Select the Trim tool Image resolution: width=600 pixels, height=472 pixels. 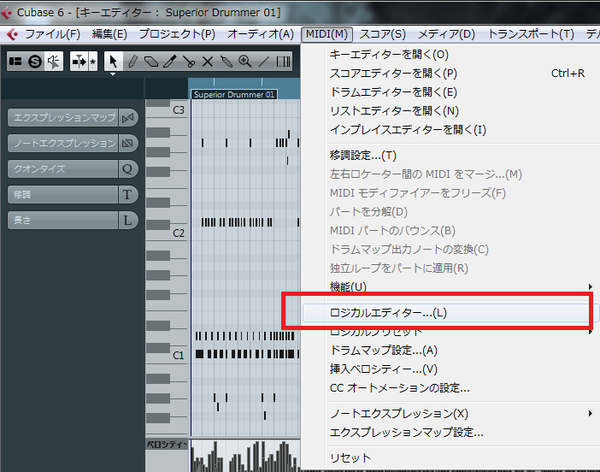tap(170, 61)
